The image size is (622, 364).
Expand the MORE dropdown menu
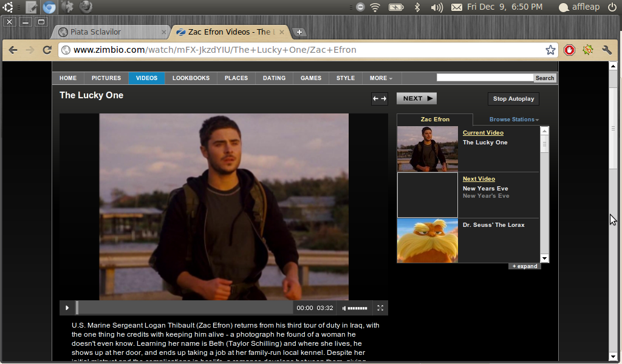coord(381,78)
